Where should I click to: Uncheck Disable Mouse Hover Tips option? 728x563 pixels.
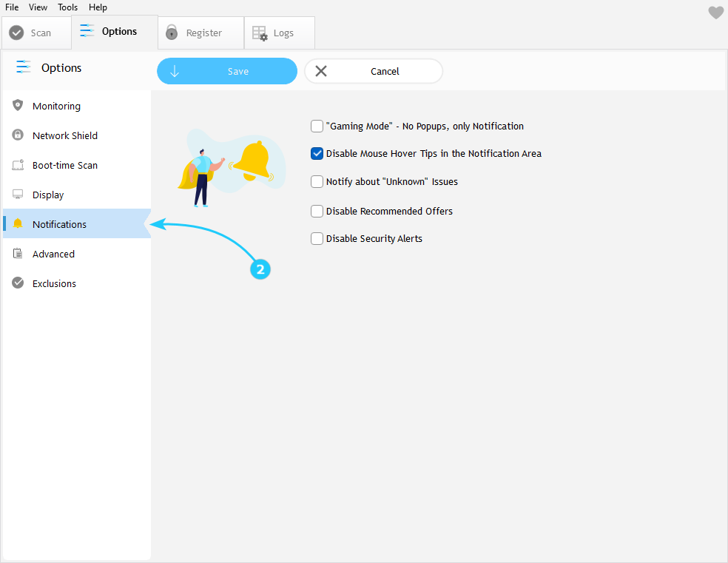tap(317, 154)
